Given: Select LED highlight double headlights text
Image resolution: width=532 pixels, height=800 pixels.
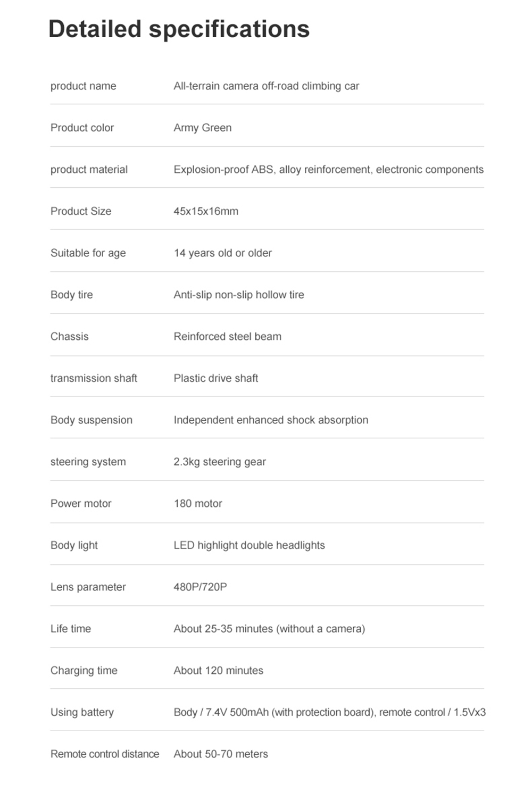Looking at the screenshot, I should click(249, 545).
